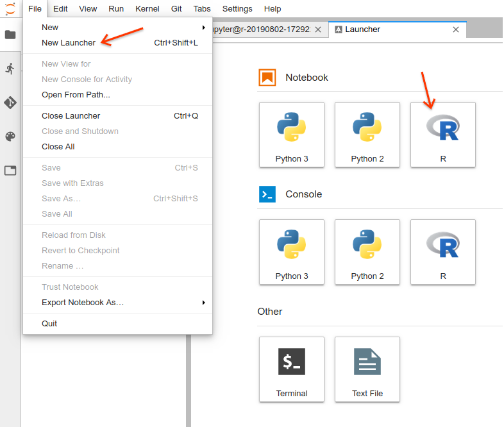Screen dimensions: 504x427
Task: Open the Kernel menu
Action: click(x=147, y=9)
